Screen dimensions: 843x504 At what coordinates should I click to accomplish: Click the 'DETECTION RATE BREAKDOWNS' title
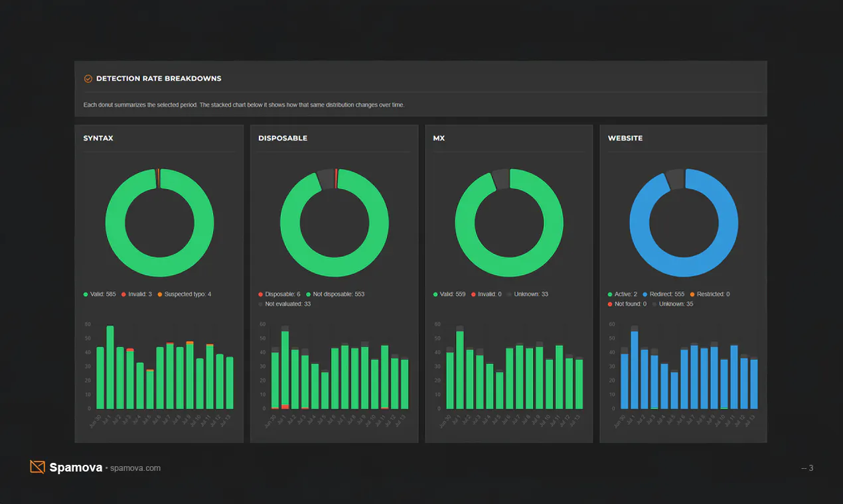click(x=159, y=79)
